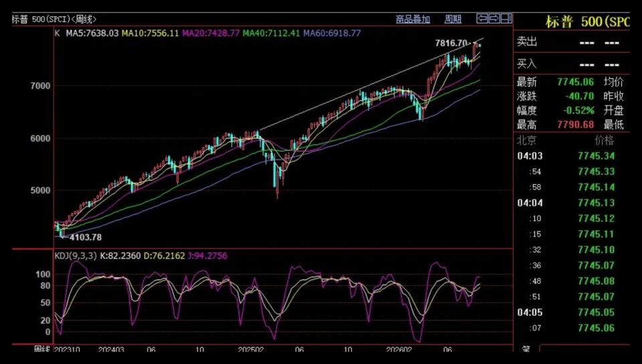Select the tick price 7745.33

(x=596, y=172)
